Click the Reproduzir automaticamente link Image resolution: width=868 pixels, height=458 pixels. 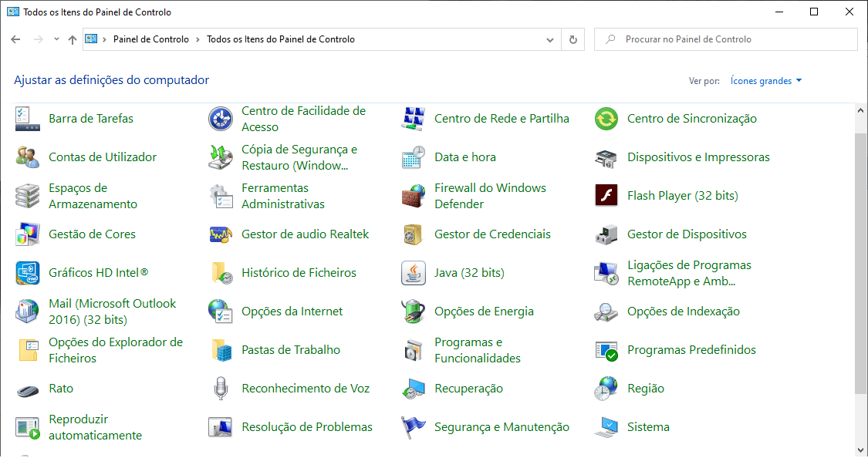click(95, 428)
